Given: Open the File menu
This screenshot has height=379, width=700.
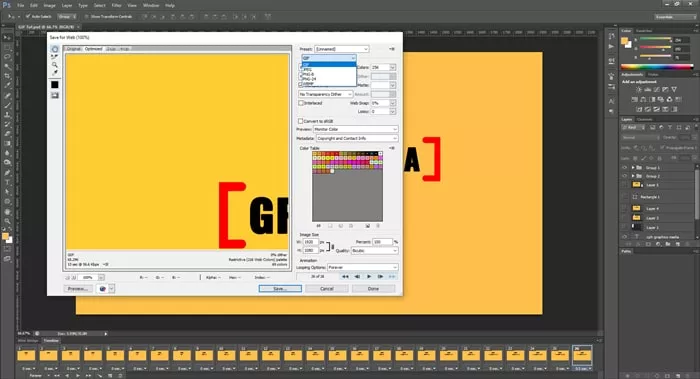Looking at the screenshot, I should 21,5.
